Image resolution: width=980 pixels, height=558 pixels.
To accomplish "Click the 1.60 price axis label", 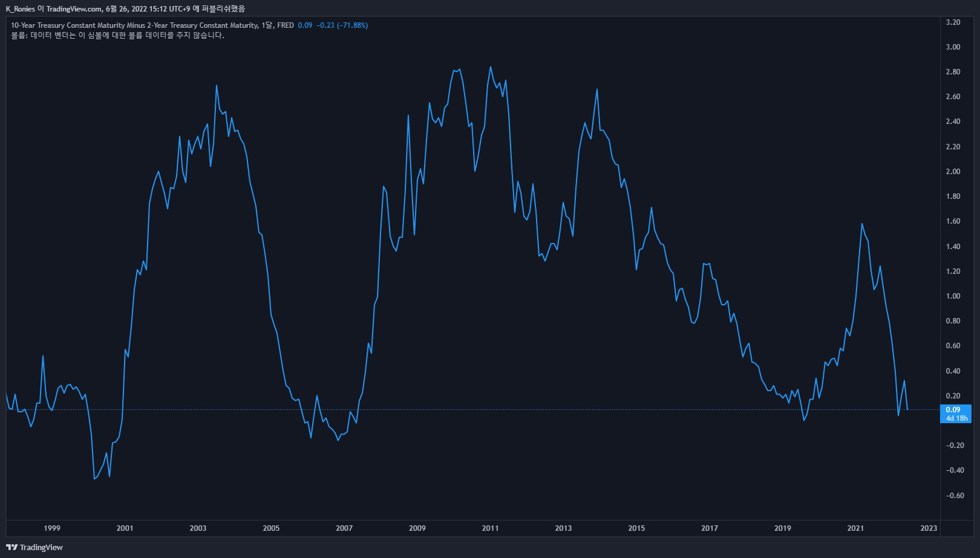I will point(953,221).
